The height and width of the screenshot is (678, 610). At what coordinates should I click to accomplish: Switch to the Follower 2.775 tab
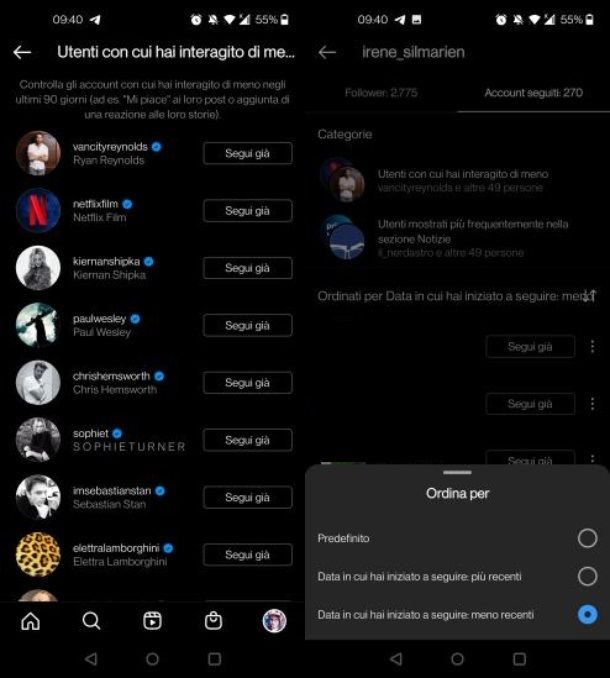(x=381, y=93)
